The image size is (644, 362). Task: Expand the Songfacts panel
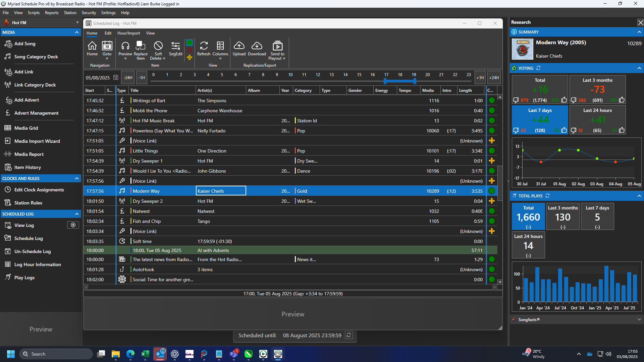tap(639, 319)
